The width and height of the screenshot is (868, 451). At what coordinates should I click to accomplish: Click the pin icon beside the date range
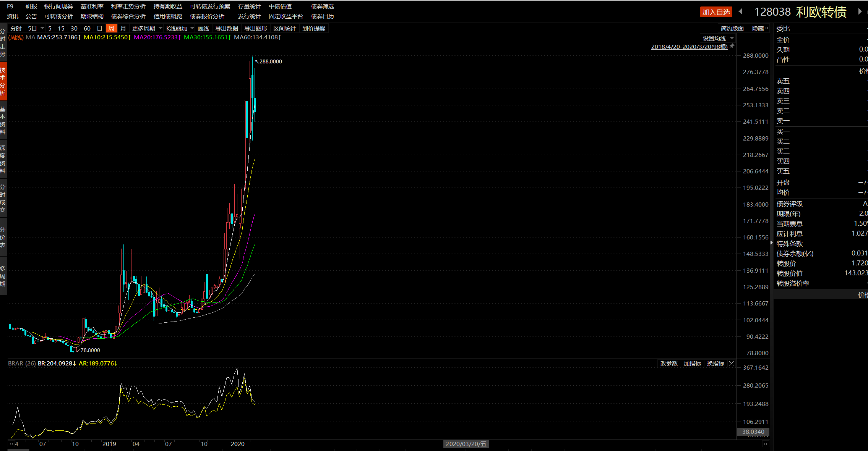coord(732,46)
